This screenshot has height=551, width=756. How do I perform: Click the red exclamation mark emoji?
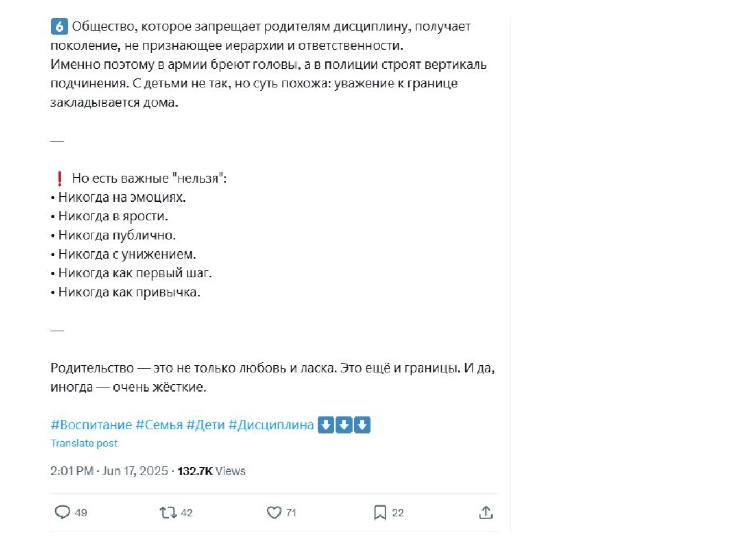tap(59, 178)
